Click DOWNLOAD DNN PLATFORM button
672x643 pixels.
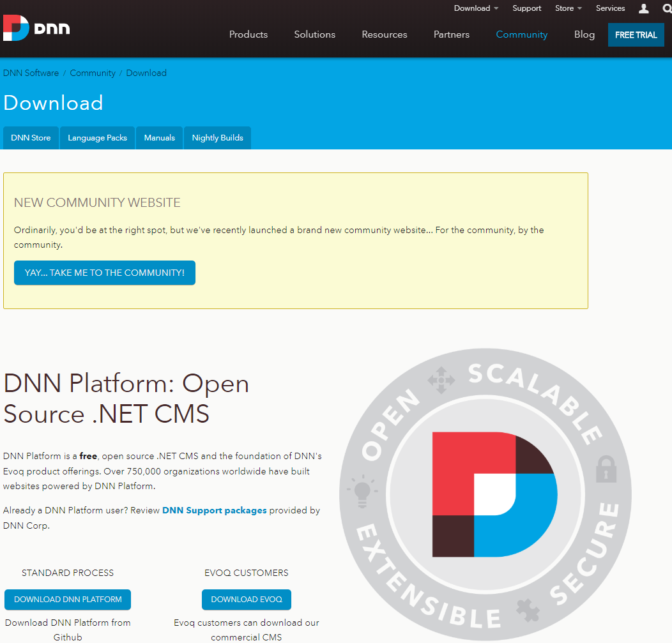pos(68,600)
